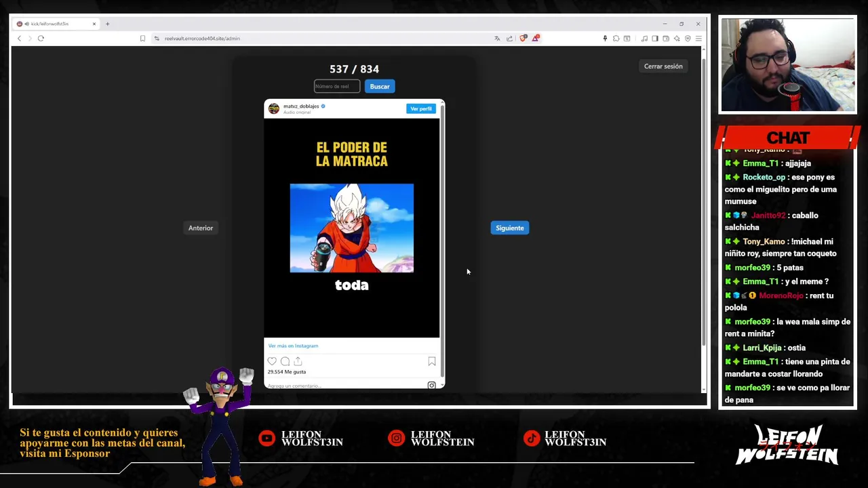Go to the previous reel with Anterior
Image resolution: width=868 pixels, height=488 pixels.
201,228
